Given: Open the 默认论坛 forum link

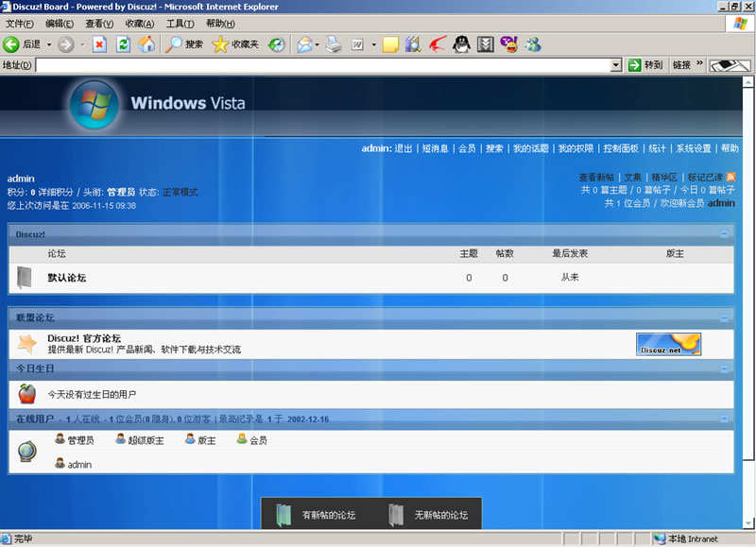Looking at the screenshot, I should [x=67, y=278].
